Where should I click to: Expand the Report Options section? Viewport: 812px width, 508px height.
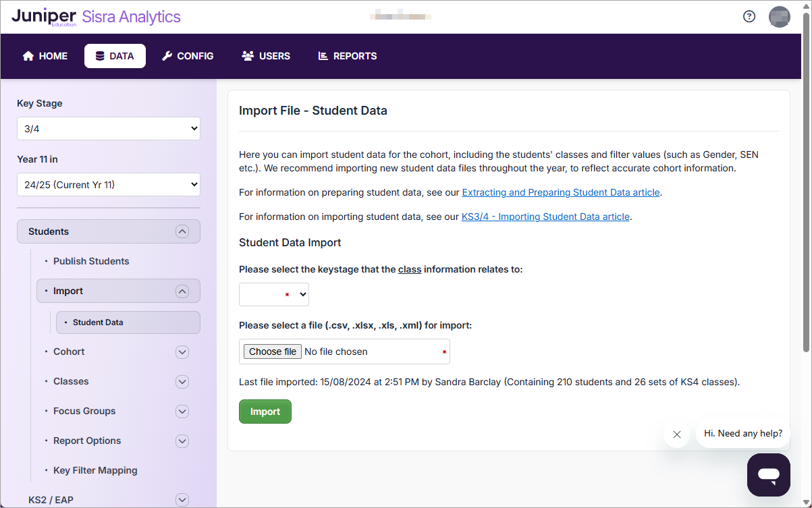182,441
